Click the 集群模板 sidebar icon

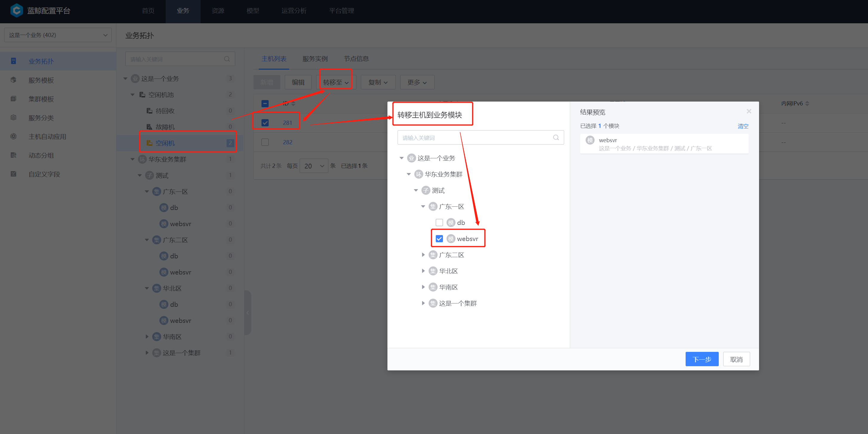pos(13,99)
